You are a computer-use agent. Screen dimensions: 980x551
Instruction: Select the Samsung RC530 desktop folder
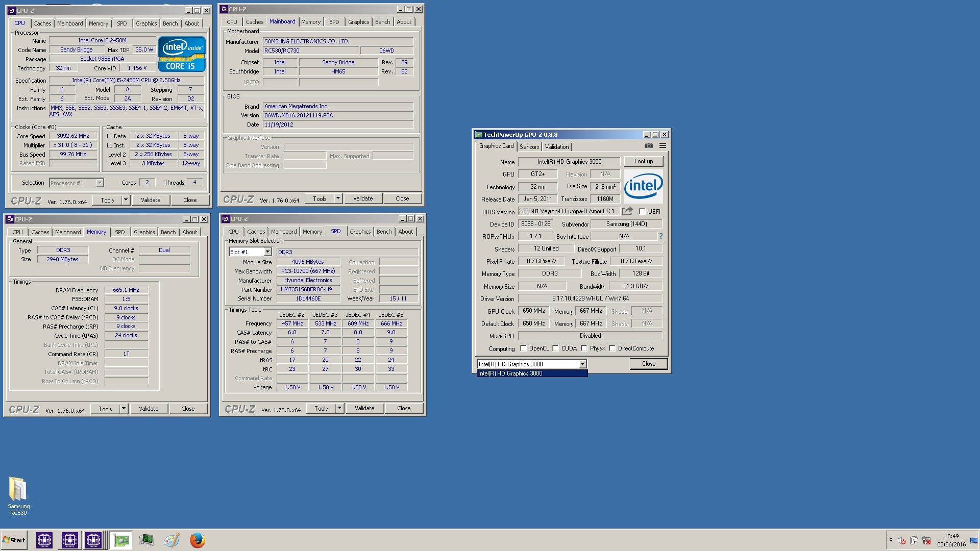pos(18,496)
